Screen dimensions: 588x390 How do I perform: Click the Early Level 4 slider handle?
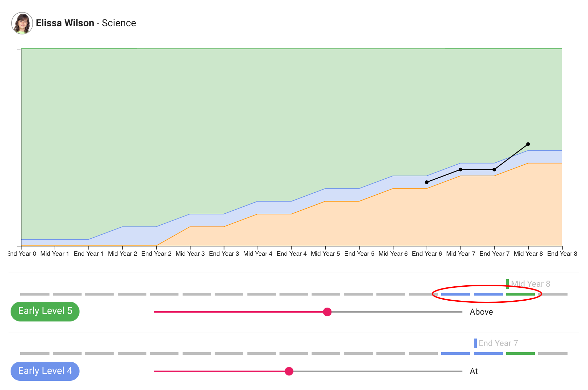[x=289, y=371]
